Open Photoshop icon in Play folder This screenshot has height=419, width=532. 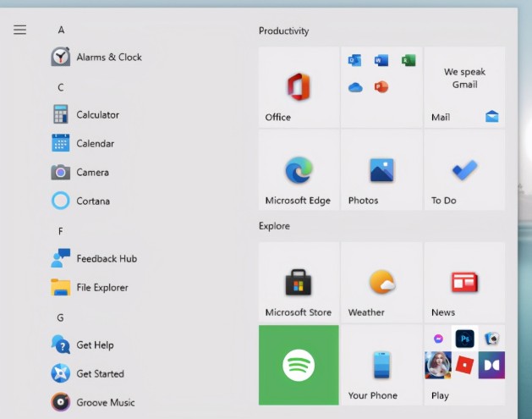point(465,339)
